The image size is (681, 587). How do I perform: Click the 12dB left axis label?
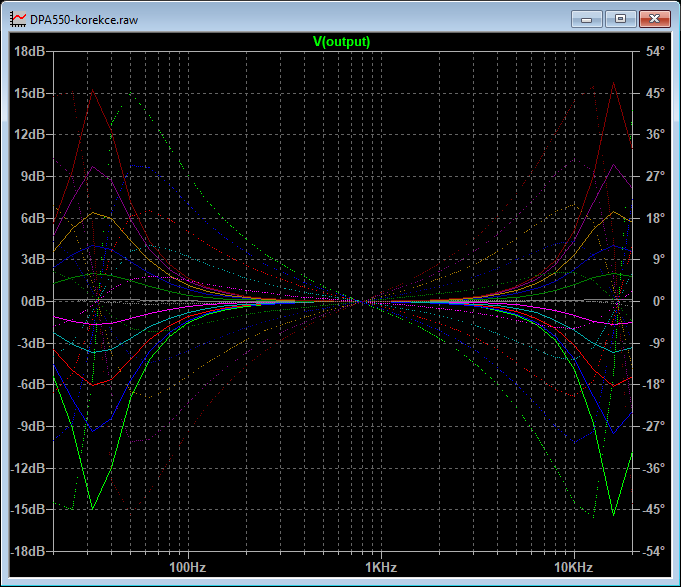(x=30, y=134)
